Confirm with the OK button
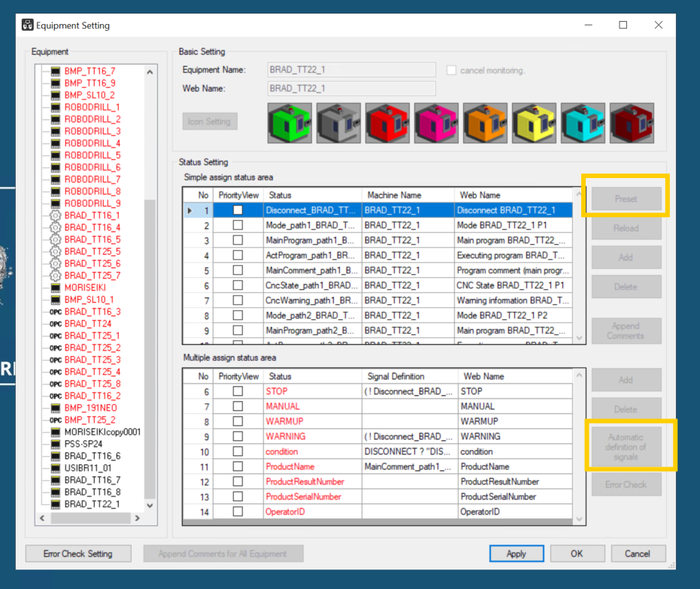Viewport: 700px width, 589px height. coord(577,554)
